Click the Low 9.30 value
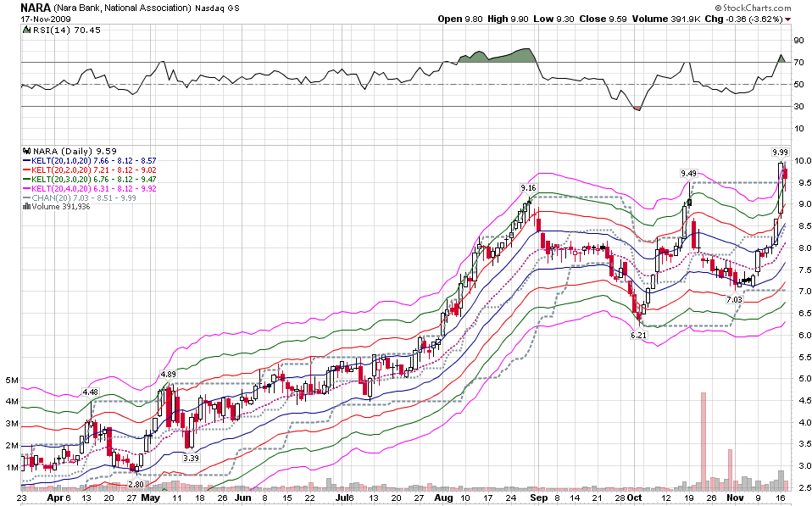Image resolution: width=812 pixels, height=506 pixels. 553,19
